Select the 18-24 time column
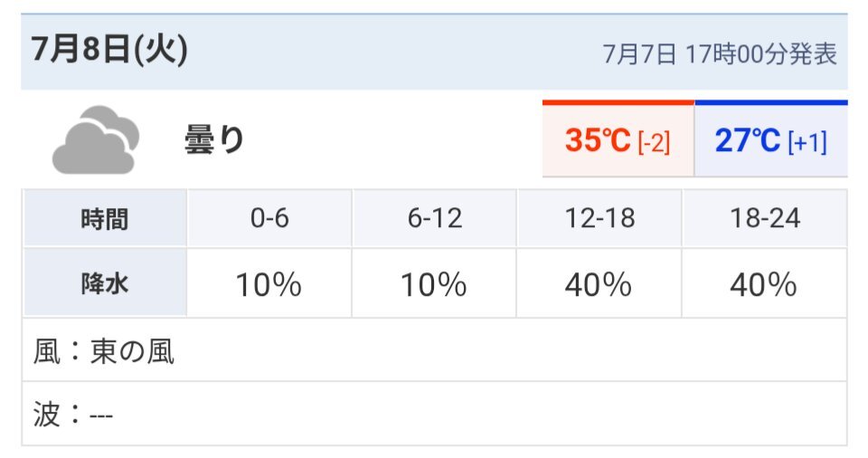Screen dimensions: 868x458 point(765,218)
